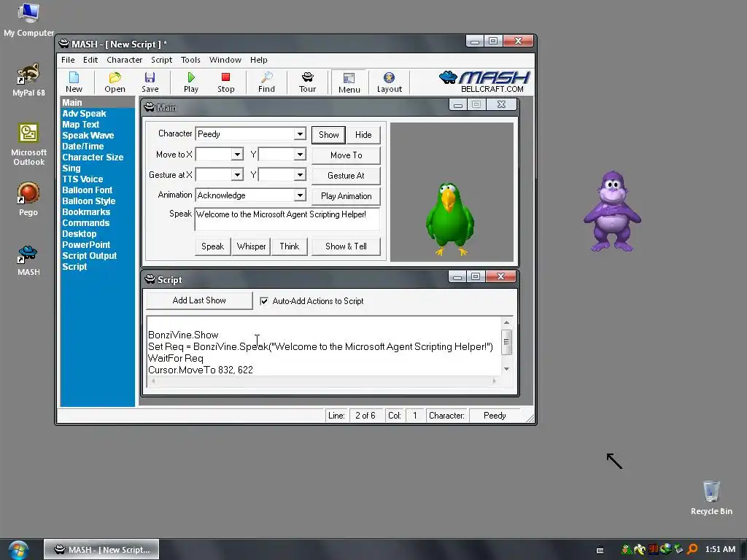Open the Script menu
Viewport: 747px width, 560px height.
161,60
